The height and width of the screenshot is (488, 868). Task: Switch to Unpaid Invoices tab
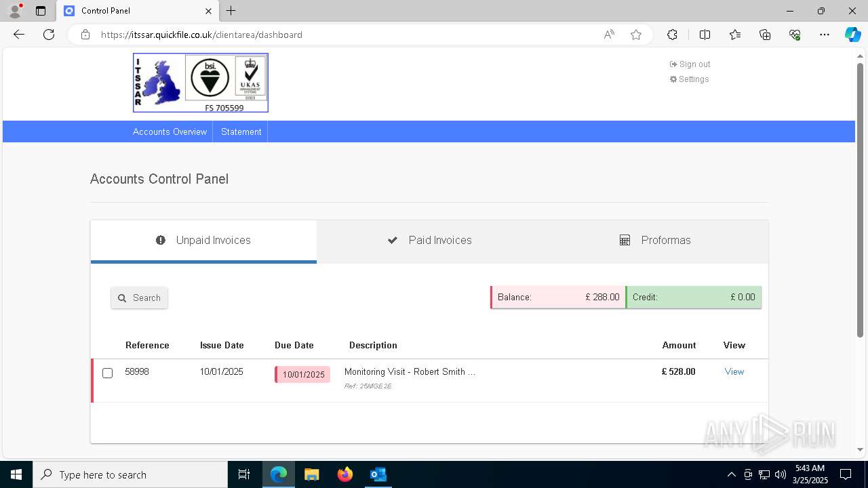point(203,241)
